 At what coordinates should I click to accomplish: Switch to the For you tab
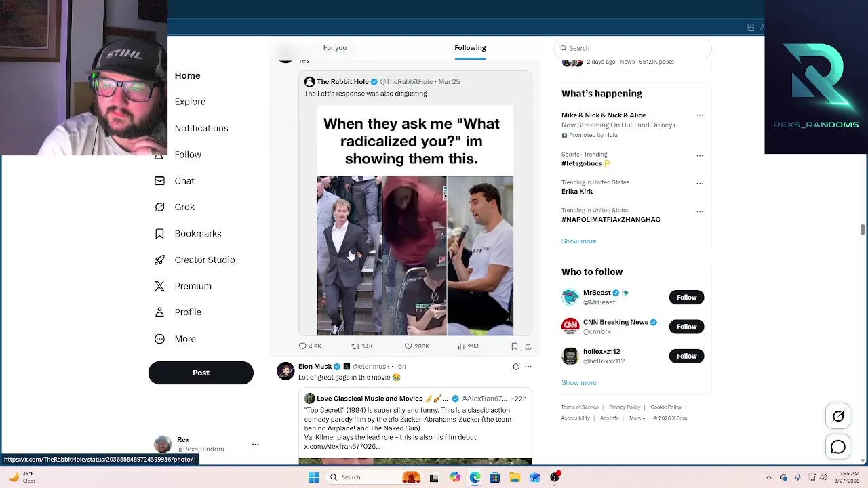coord(334,48)
